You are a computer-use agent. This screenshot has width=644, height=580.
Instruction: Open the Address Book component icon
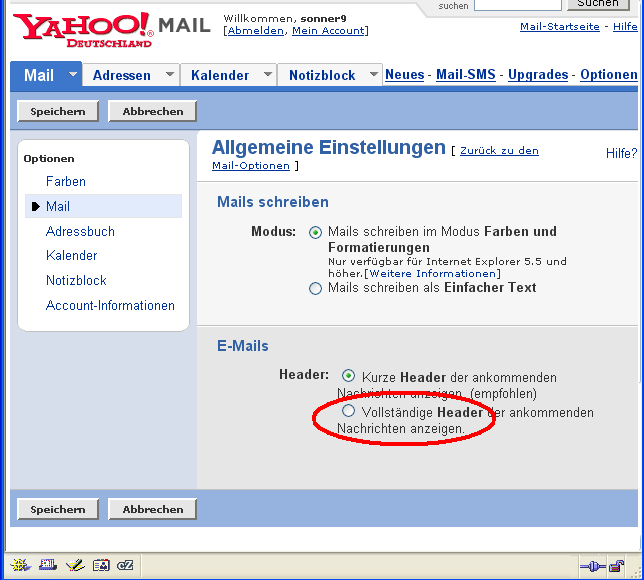[101, 565]
